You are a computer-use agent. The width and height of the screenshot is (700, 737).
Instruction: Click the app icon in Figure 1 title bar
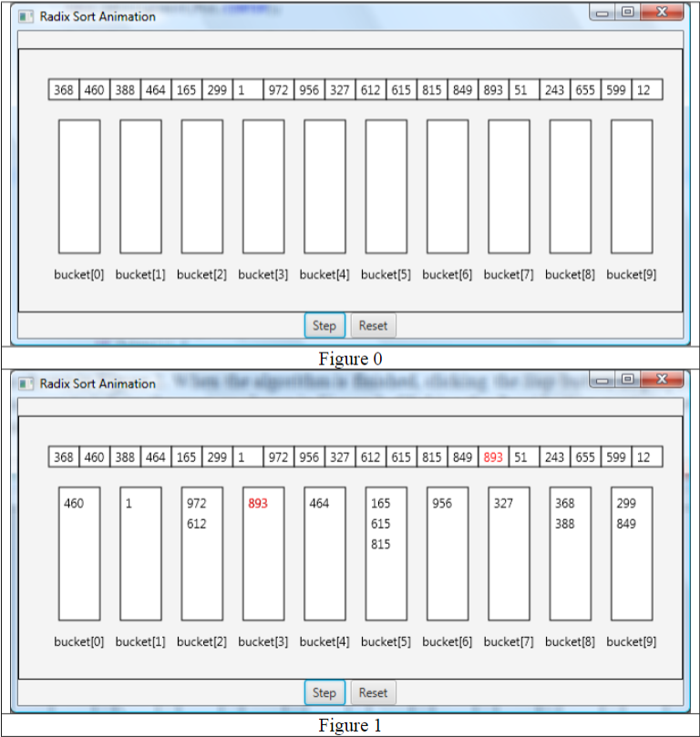(x=26, y=384)
